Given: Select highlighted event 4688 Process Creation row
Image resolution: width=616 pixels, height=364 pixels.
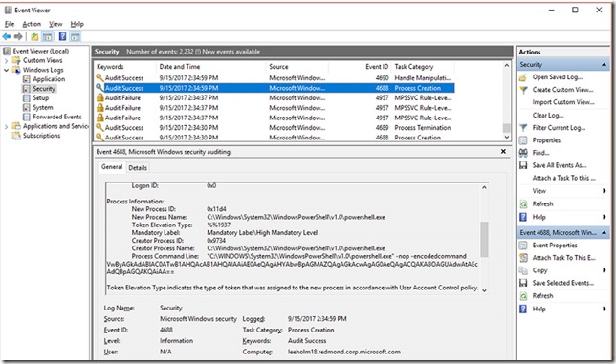Looking at the screenshot, I should coord(275,88).
